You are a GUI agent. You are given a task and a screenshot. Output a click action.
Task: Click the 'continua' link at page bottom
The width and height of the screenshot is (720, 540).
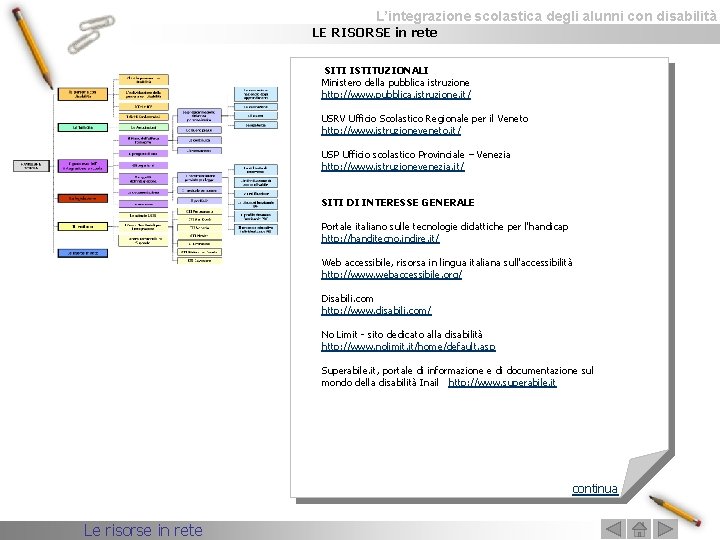click(x=595, y=489)
